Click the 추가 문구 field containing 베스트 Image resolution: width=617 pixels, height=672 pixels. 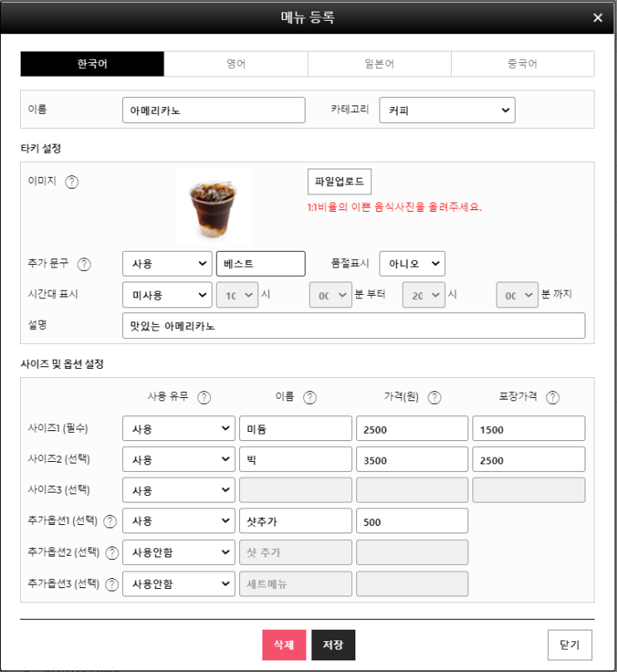click(261, 263)
